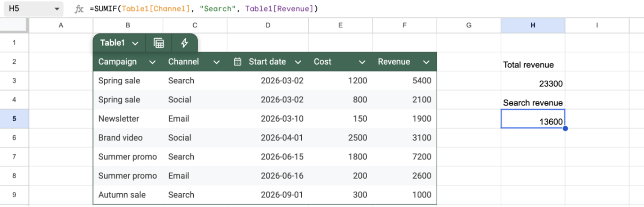Click the fx function icon
Viewport: 644px width, 207px height.
pyautogui.click(x=79, y=9)
